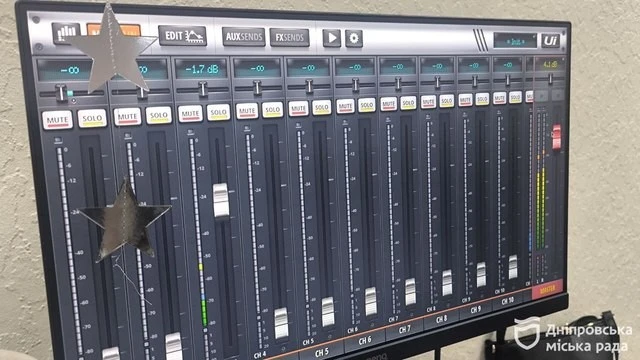This screenshot has width=640, height=360.
Task: Mute the channel showing -1.7 dB
Action: [190, 113]
